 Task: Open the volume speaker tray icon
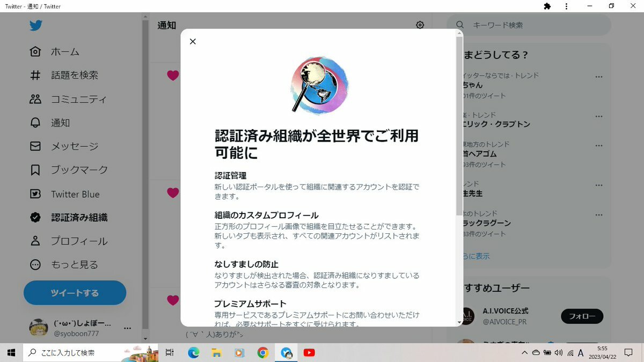558,352
